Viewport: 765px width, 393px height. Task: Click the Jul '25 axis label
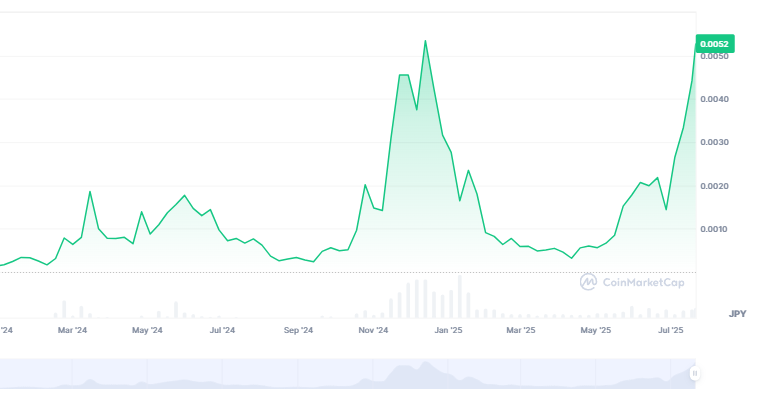(671, 331)
